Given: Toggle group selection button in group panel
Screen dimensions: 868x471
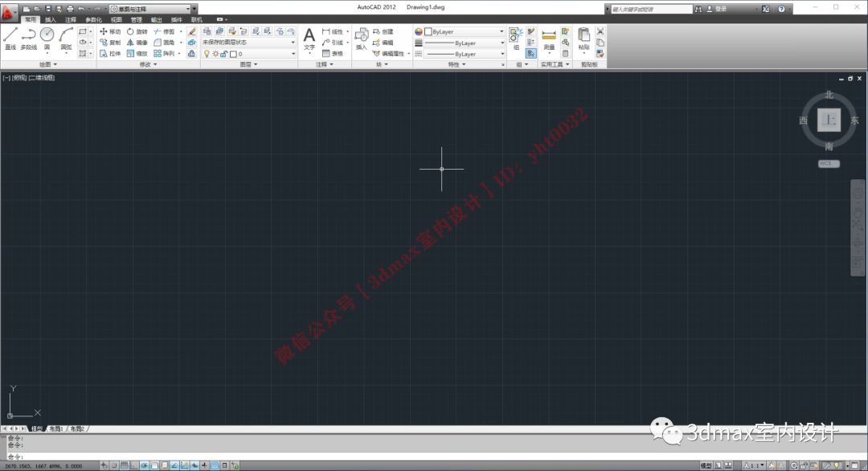Looking at the screenshot, I should click(x=531, y=54).
